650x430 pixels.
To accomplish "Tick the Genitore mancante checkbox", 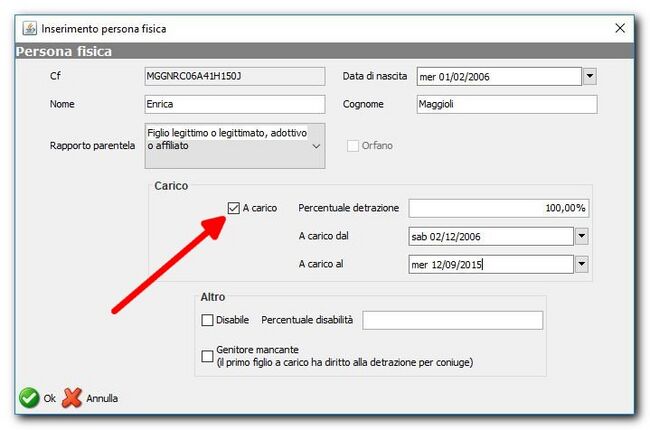I will (x=208, y=355).
